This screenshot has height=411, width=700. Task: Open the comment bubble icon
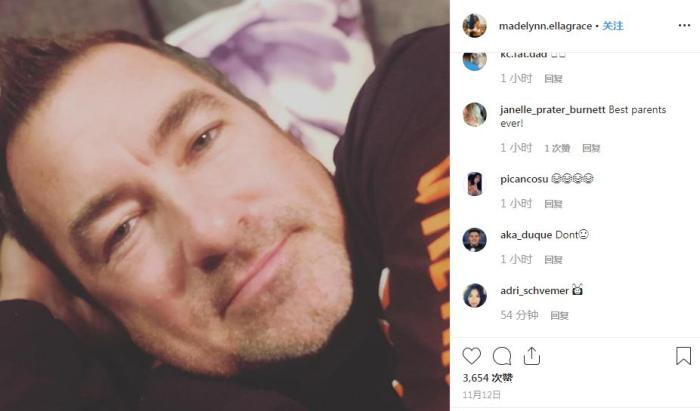502,356
